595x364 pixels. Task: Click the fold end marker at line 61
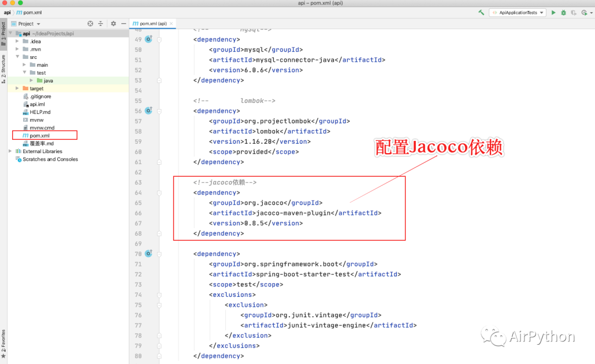(x=159, y=162)
